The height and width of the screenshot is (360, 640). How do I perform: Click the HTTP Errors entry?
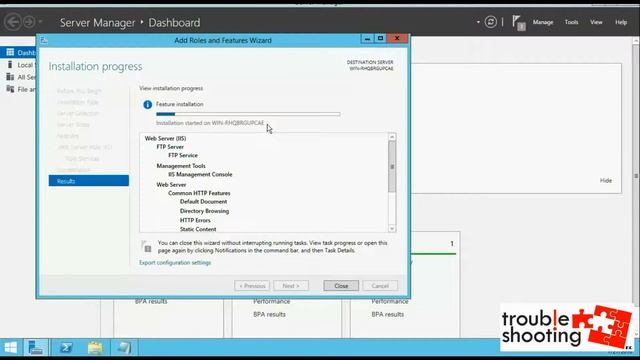point(195,220)
